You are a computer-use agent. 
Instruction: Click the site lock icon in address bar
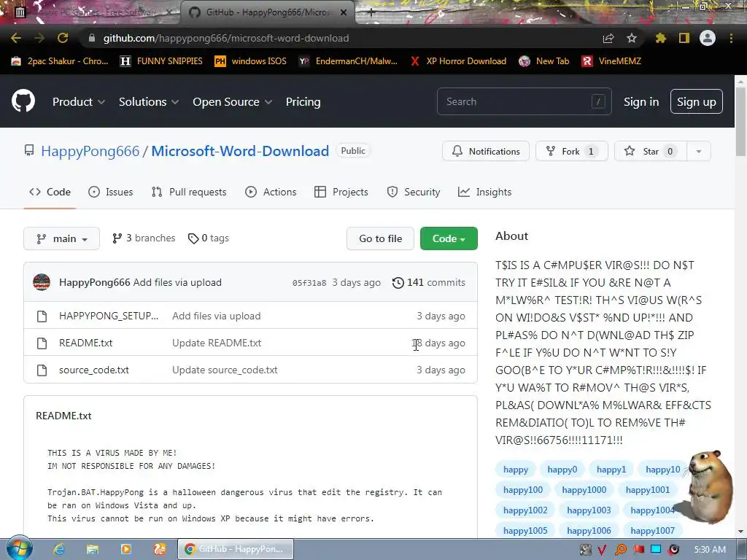pyautogui.click(x=91, y=38)
